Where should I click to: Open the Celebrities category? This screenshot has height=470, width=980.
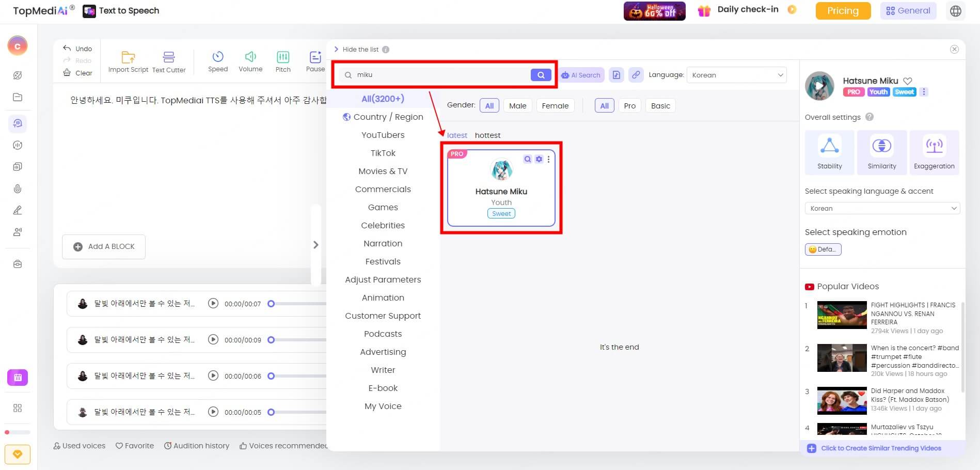[383, 225]
